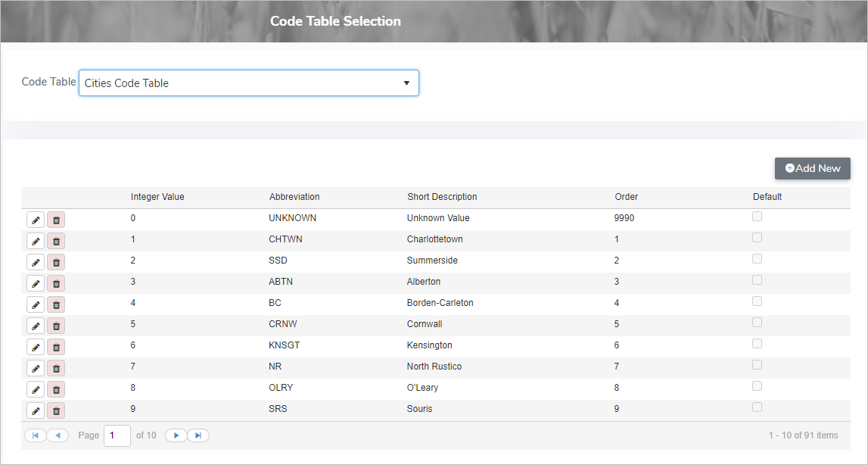This screenshot has height=465, width=868.
Task: Toggle the Default checkbox for North Rustico
Action: coord(757,364)
